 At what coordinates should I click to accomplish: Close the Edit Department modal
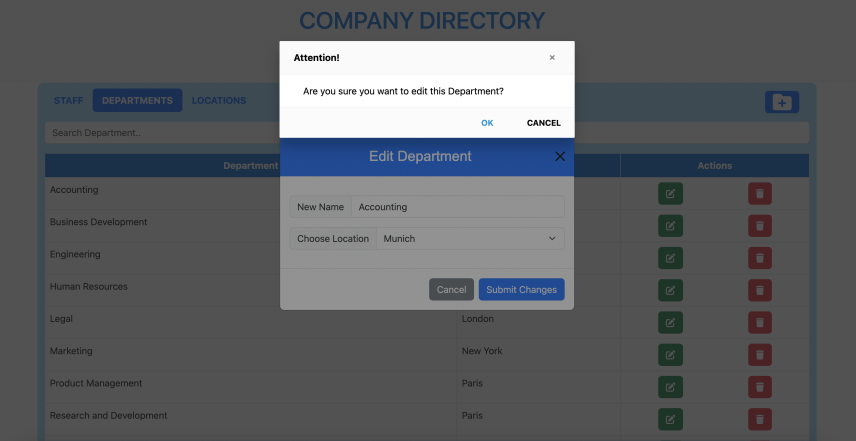pyautogui.click(x=560, y=156)
